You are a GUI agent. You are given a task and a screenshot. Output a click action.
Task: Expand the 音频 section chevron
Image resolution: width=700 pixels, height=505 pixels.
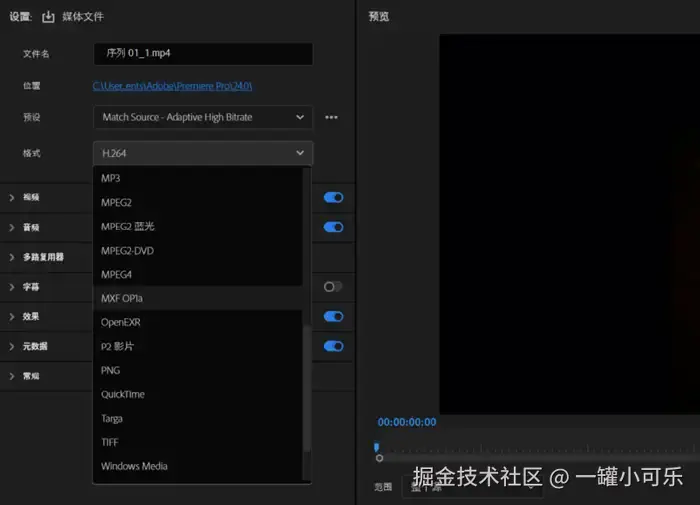pos(12,227)
